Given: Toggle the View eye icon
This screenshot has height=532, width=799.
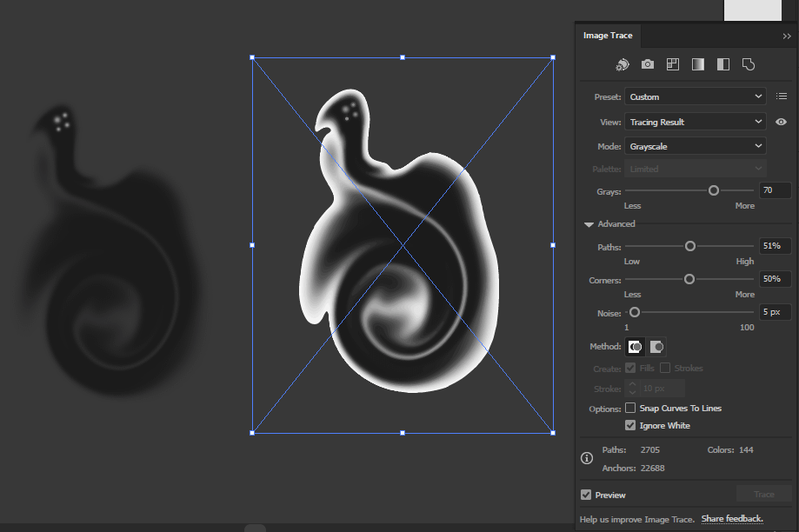Looking at the screenshot, I should pos(781,122).
